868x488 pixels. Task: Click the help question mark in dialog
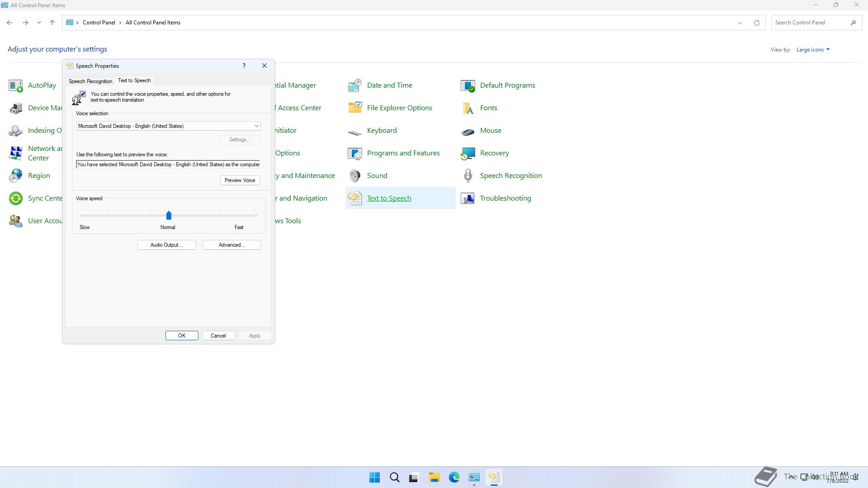(x=244, y=66)
